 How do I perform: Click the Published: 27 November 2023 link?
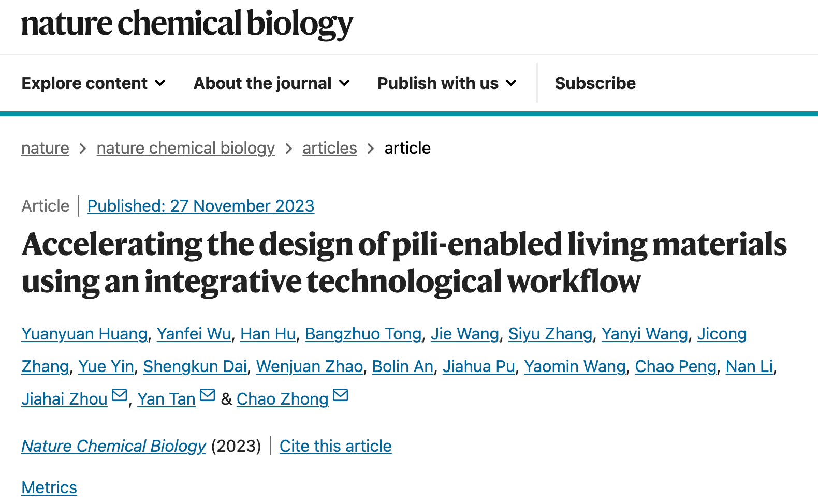tap(200, 206)
